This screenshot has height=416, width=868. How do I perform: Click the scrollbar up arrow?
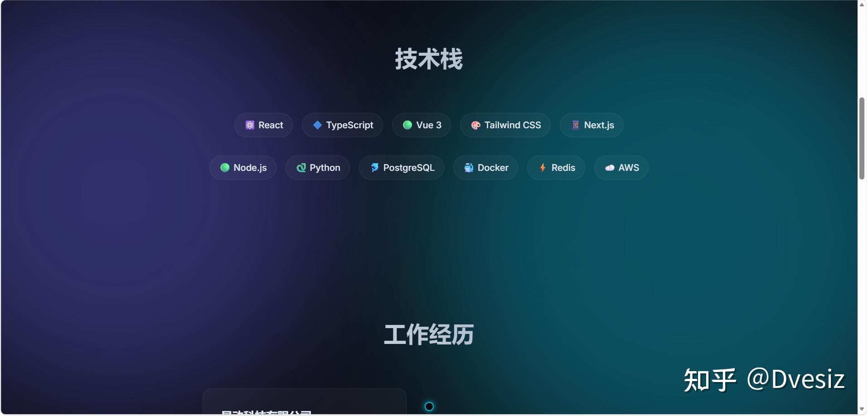pos(862,5)
